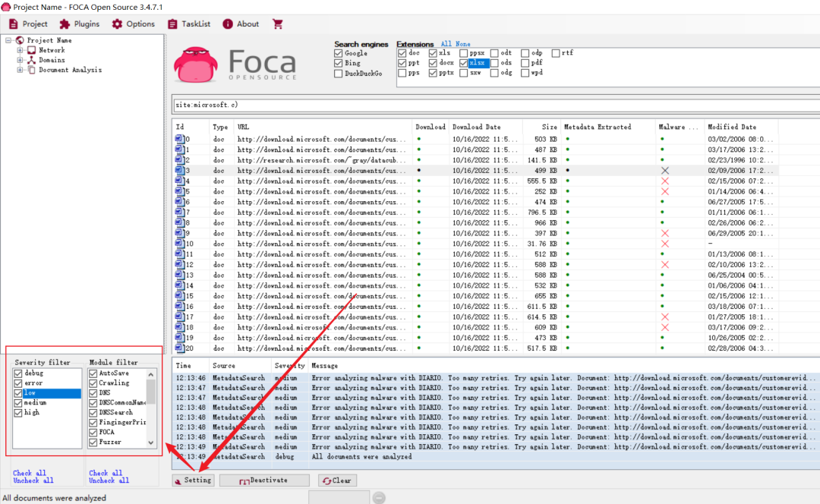This screenshot has height=504, width=820.
Task: Click the red malware X on row 17
Action: 664,317
